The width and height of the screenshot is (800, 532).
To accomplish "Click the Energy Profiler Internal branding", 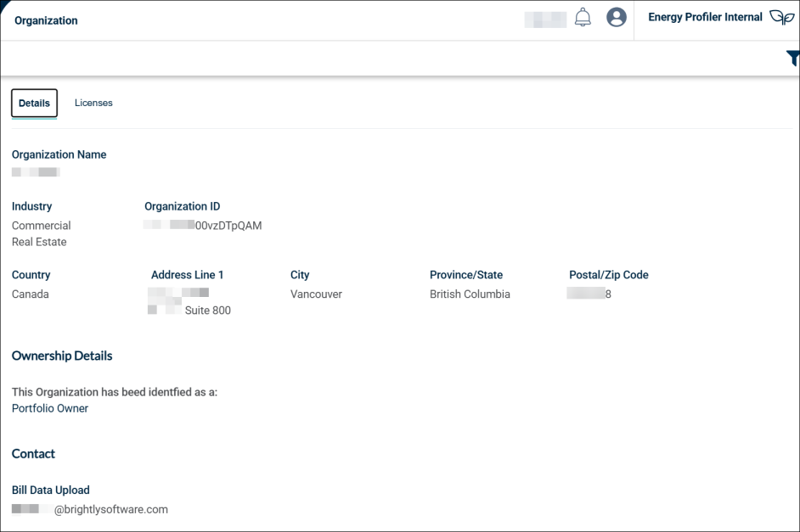I will (706, 16).
